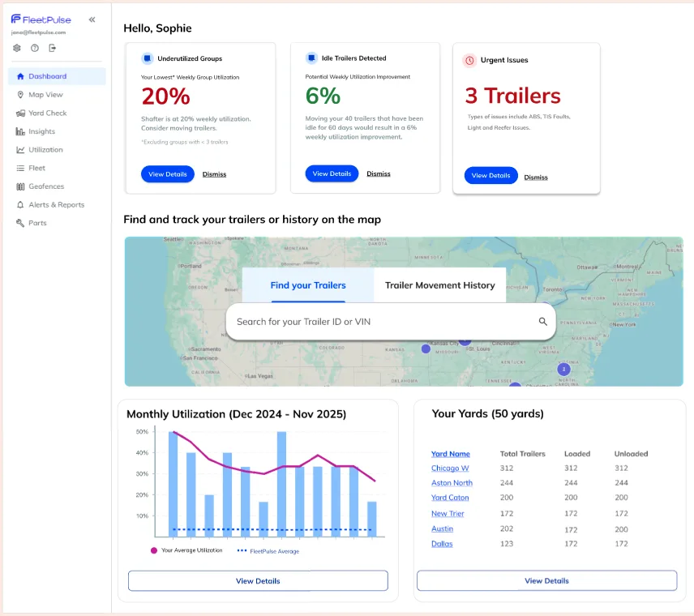The height and width of the screenshot is (616, 694).
Task: Open Alerts & Reports in the sidebar
Action: (x=56, y=205)
